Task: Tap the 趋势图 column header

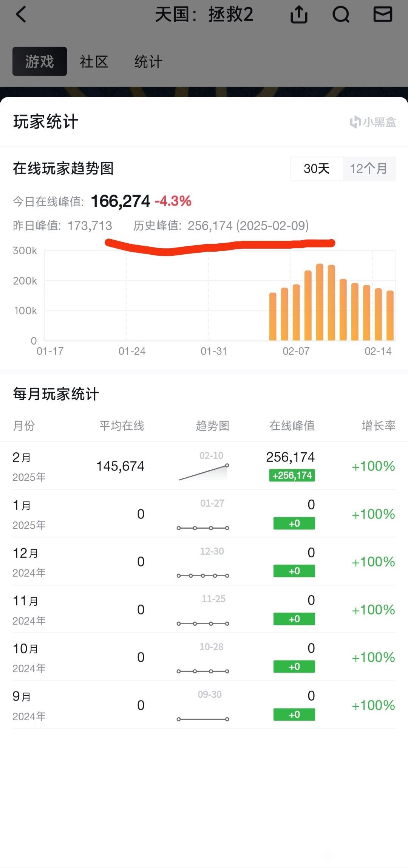Action: (213, 426)
